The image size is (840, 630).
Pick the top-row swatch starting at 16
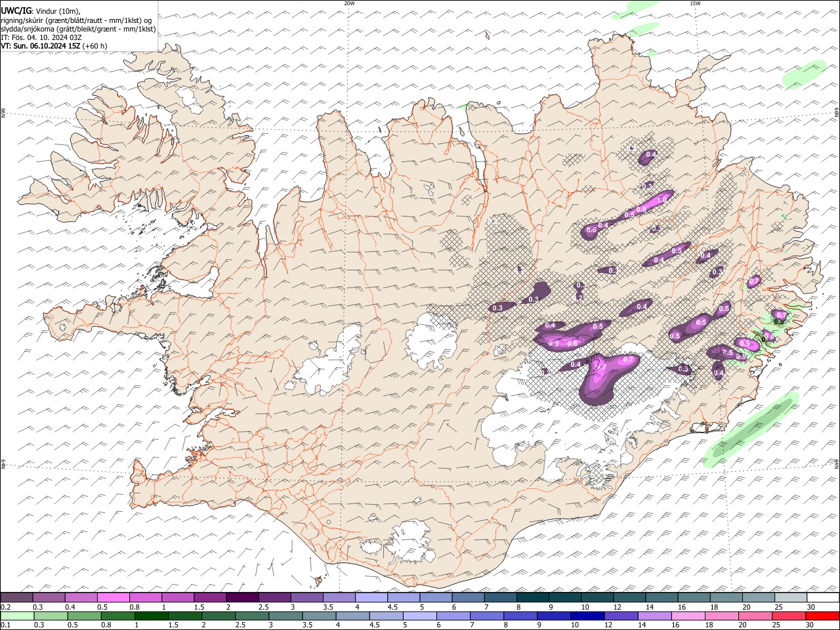coord(693,597)
